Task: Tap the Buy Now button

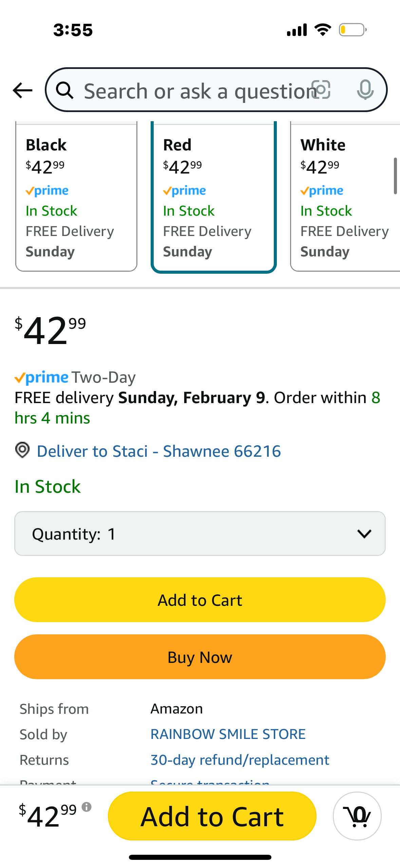Action: point(200,657)
